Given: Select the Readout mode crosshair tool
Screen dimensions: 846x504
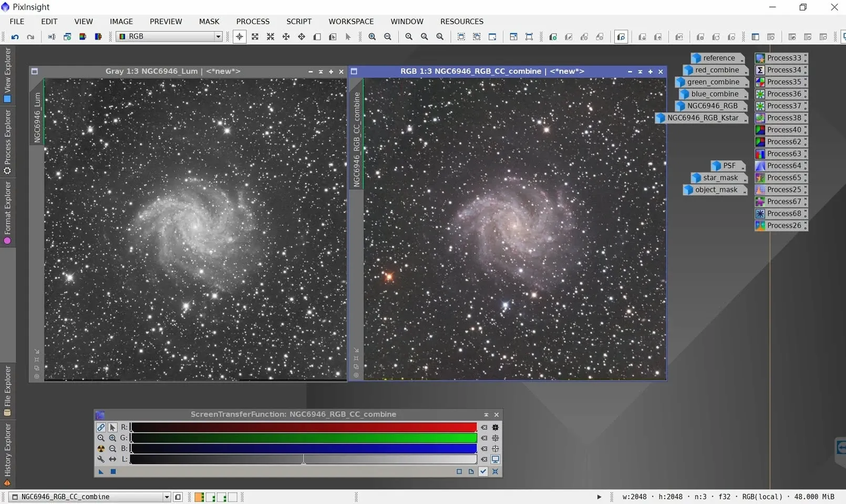Looking at the screenshot, I should (x=240, y=37).
